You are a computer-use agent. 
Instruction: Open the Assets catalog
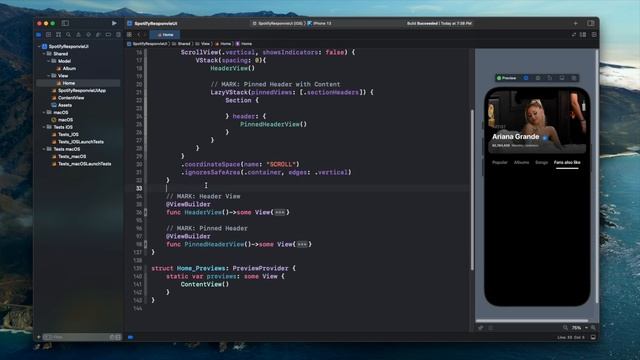62,105
